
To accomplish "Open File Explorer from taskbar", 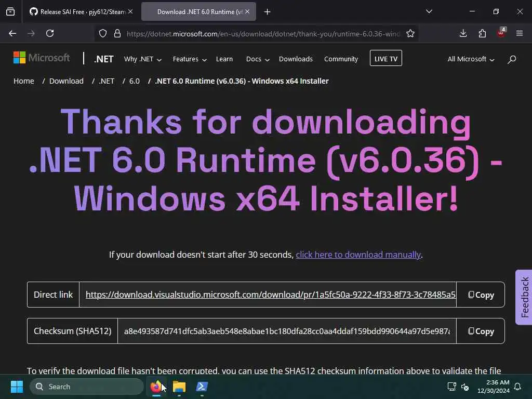I will click(x=179, y=387).
